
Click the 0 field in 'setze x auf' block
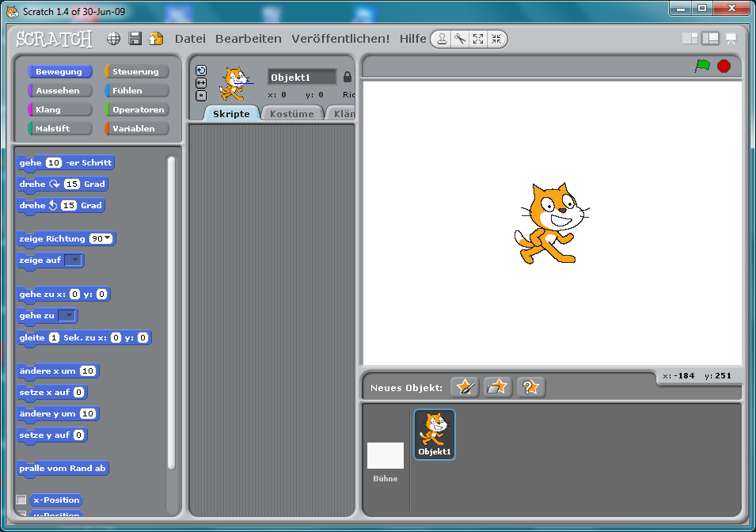coord(78,392)
